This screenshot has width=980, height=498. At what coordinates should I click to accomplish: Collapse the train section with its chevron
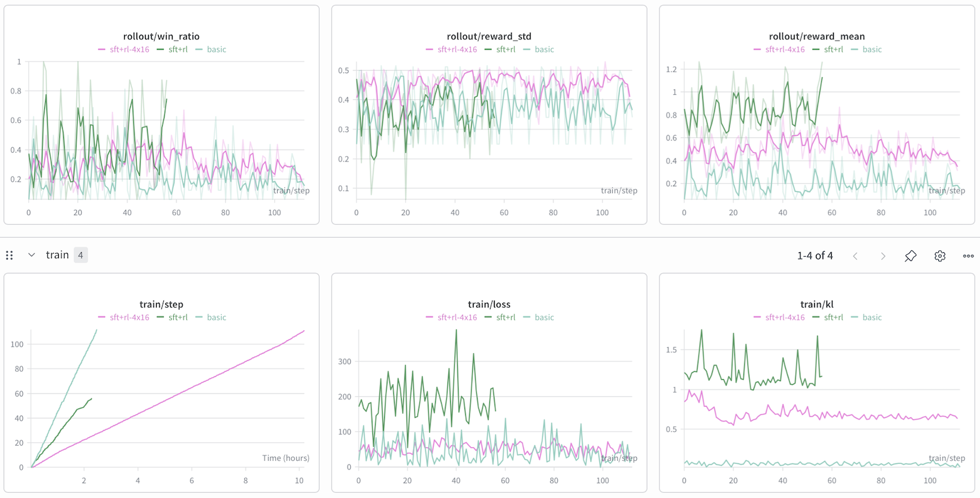[x=31, y=255]
